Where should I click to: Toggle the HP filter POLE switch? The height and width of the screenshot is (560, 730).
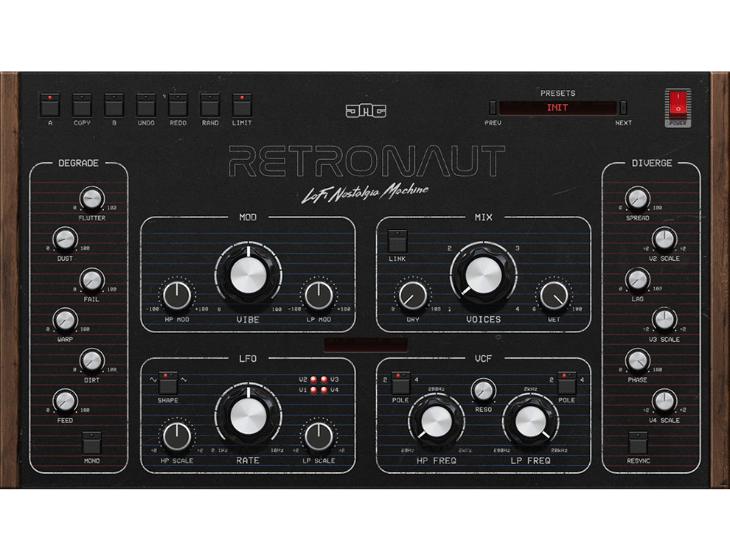click(x=400, y=382)
